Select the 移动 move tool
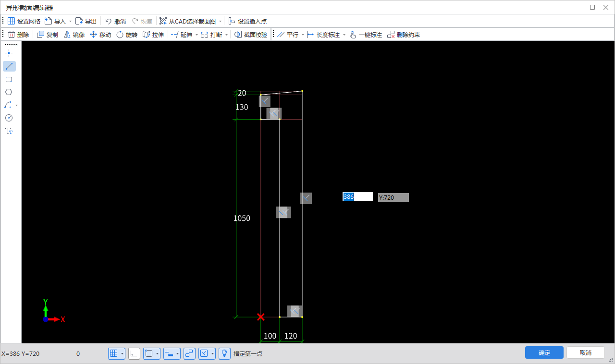The width and height of the screenshot is (615, 364). (100, 35)
